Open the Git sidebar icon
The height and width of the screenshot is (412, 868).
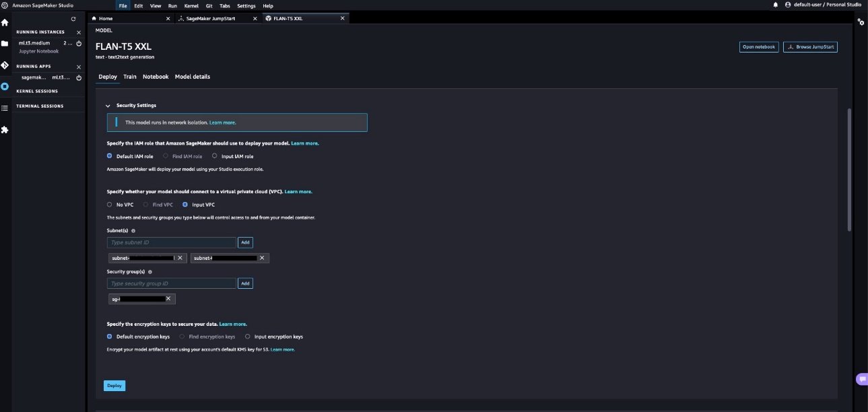[5, 65]
